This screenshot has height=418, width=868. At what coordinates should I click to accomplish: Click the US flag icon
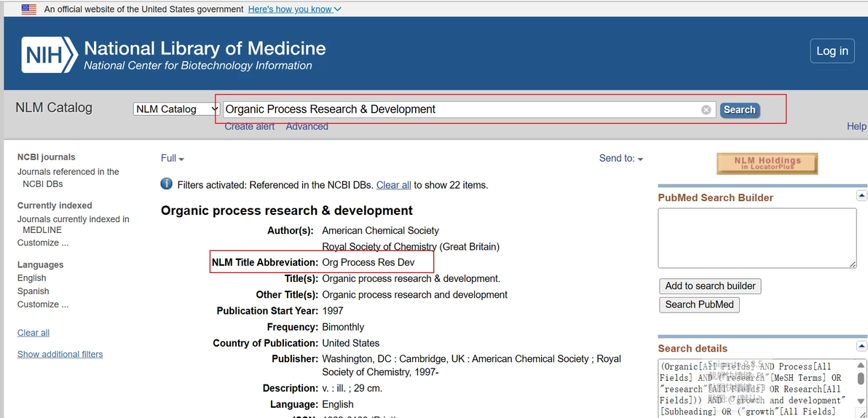[29, 9]
